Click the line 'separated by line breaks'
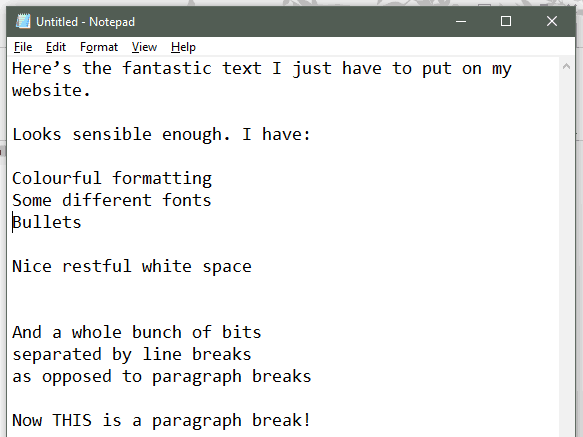583x437 pixels. (x=132, y=355)
